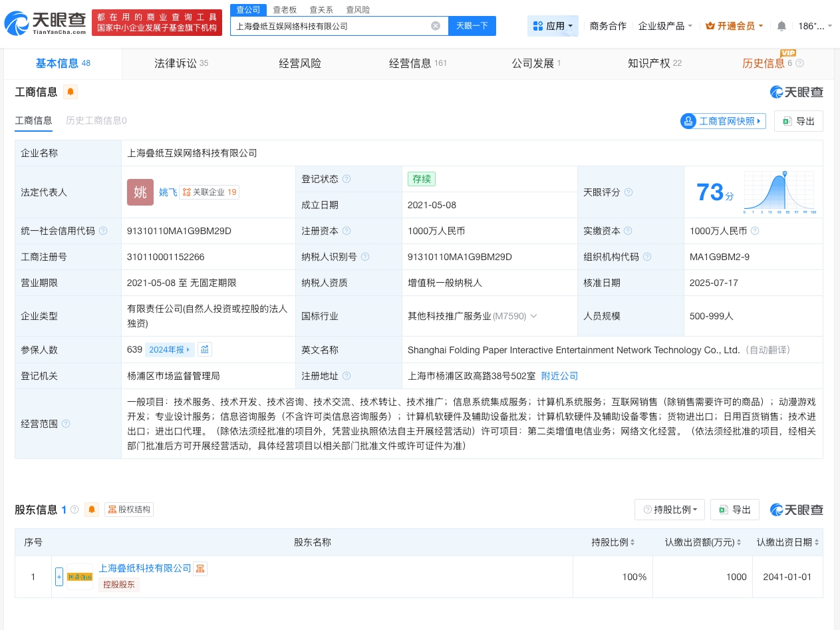The image size is (840, 630).
Task: Click the 姚 avatar of legal representative
Action: [140, 192]
